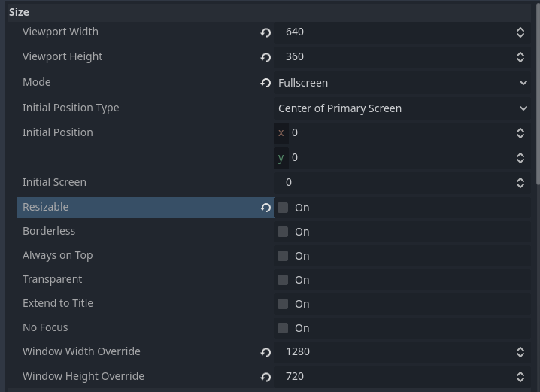Enable the Resizable checkbox
This screenshot has height=392, width=540.
(x=283, y=208)
